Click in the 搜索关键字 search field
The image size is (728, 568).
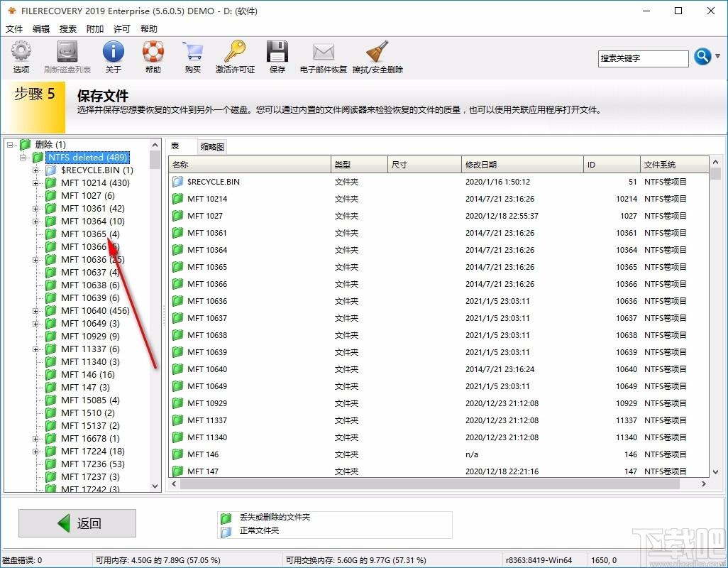coord(643,58)
